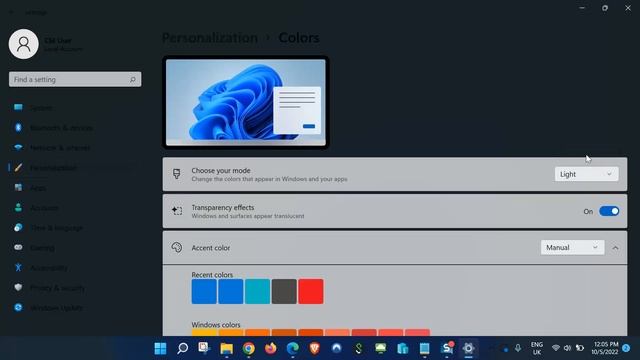This screenshot has height=360, width=640.
Task: Open the Wi-Fi network tray icon
Action: 556,348
